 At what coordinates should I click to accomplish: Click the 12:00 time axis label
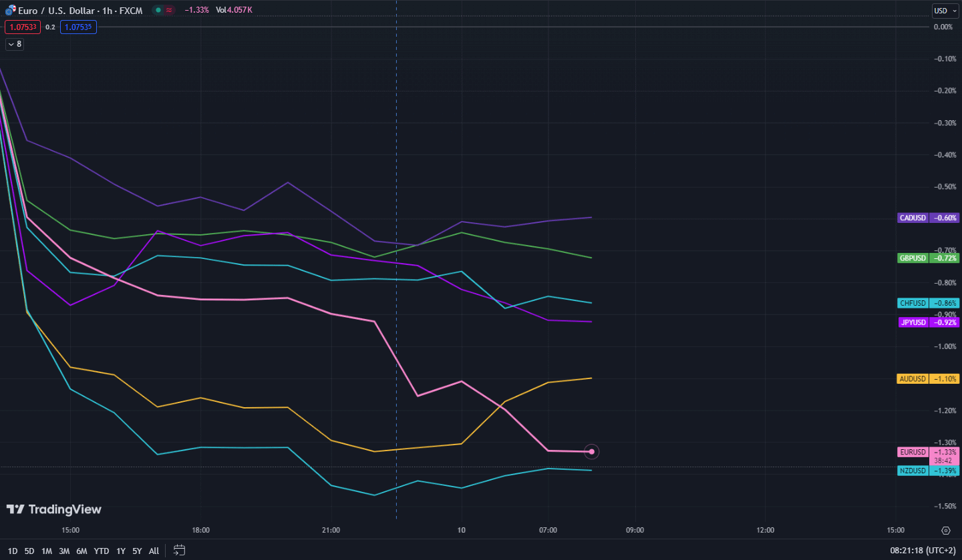coord(766,531)
